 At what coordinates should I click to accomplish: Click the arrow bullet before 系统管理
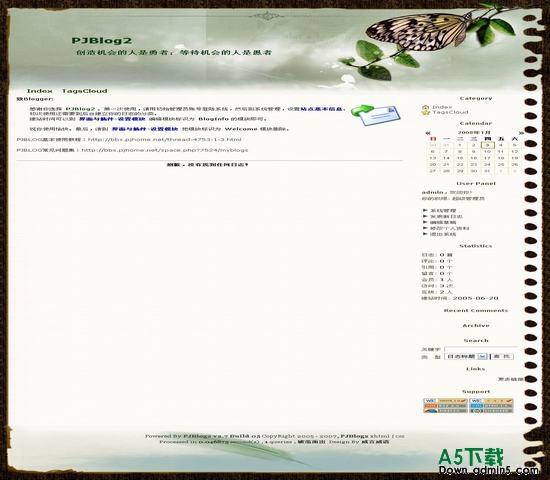(x=425, y=211)
